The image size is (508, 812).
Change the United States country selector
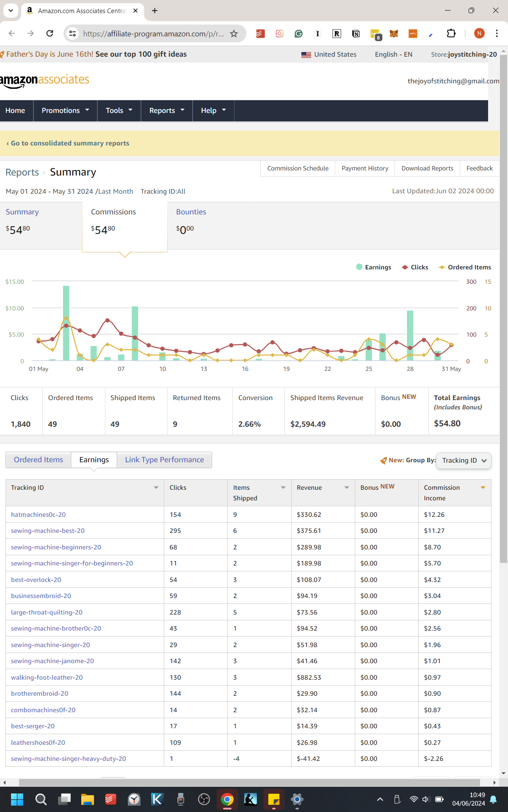coord(329,55)
